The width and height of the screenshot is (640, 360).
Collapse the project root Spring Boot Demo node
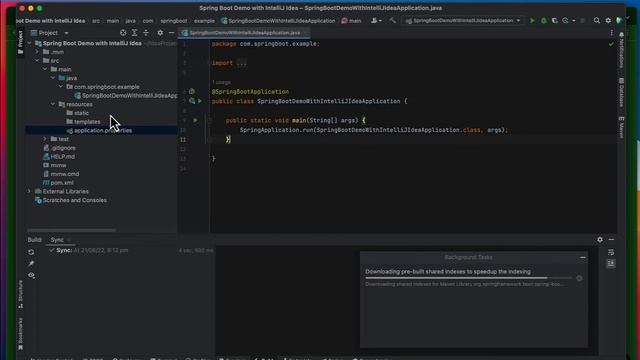[x=29, y=43]
